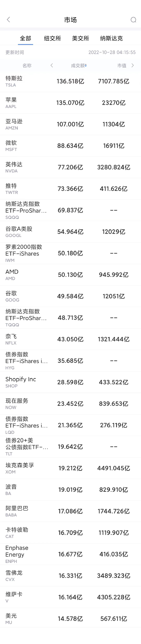The width and height of the screenshot is (141, 644).
Task: Select the 推特 TWTR row
Action: 70,189
